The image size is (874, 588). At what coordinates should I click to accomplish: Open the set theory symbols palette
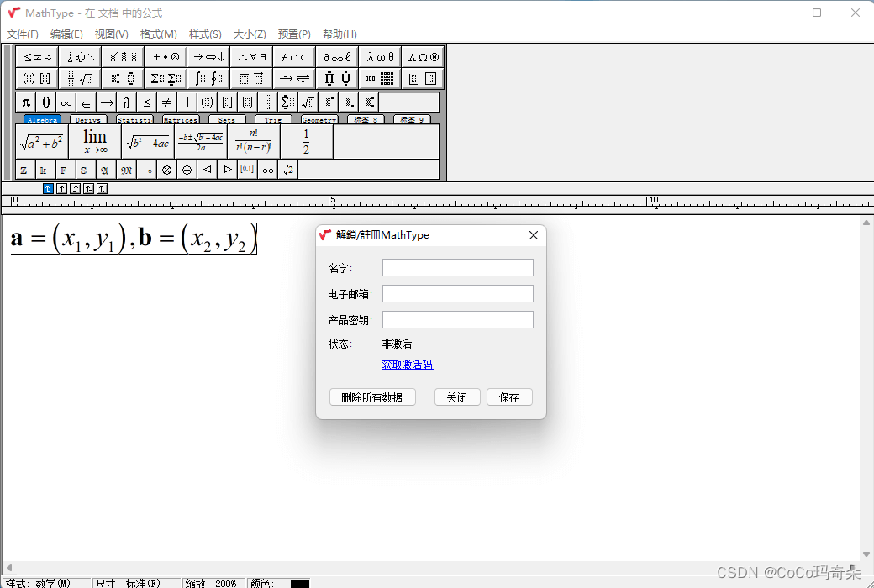coord(295,57)
